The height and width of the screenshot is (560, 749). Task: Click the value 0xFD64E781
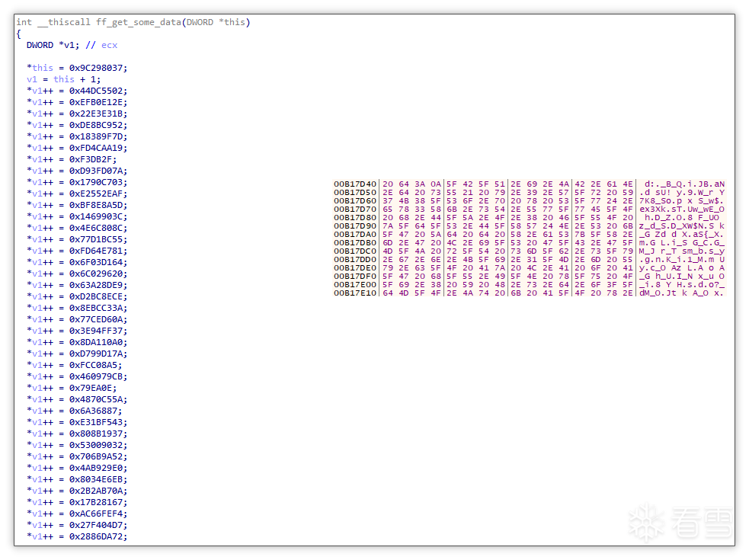click(95, 251)
